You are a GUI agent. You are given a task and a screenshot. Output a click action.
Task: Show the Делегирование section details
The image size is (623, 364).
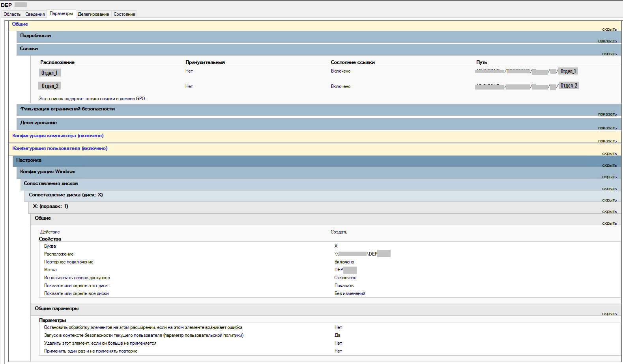coord(607,128)
